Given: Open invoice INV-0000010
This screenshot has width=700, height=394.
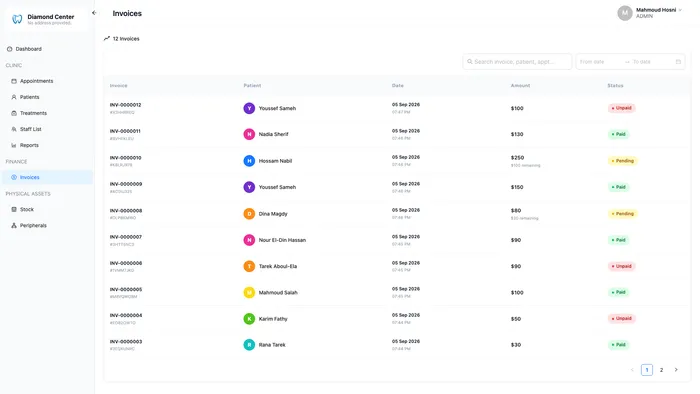Looking at the screenshot, I should click(125, 158).
